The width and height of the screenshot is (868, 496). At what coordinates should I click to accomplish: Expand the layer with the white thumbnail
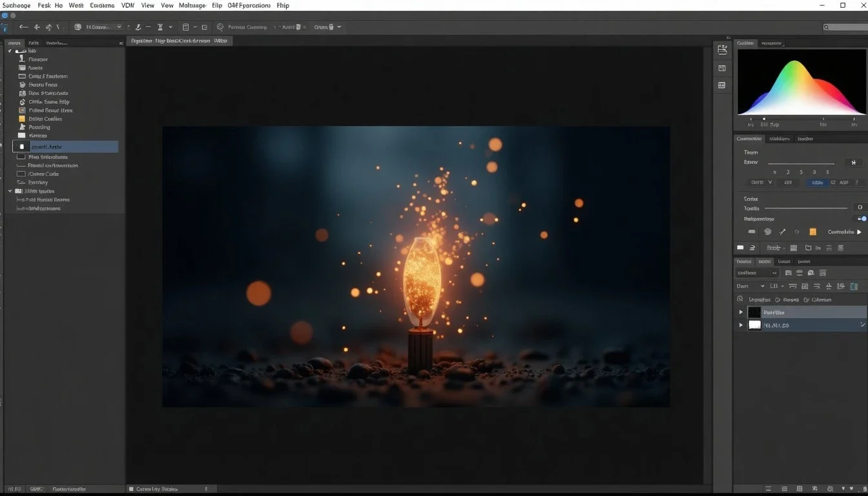point(741,325)
